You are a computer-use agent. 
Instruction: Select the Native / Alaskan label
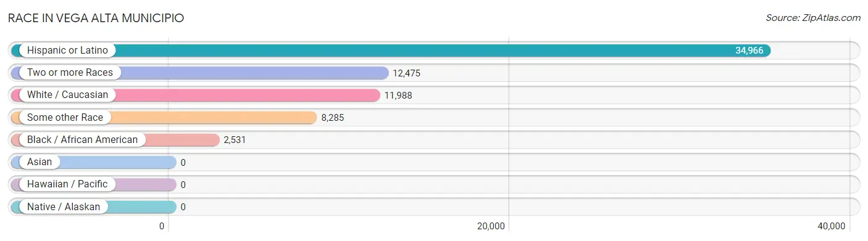(64, 207)
